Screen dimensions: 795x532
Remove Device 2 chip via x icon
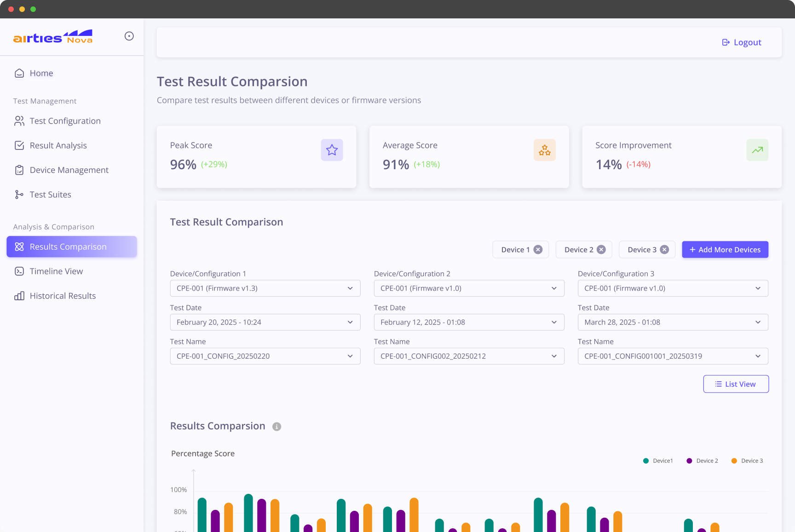click(x=601, y=250)
